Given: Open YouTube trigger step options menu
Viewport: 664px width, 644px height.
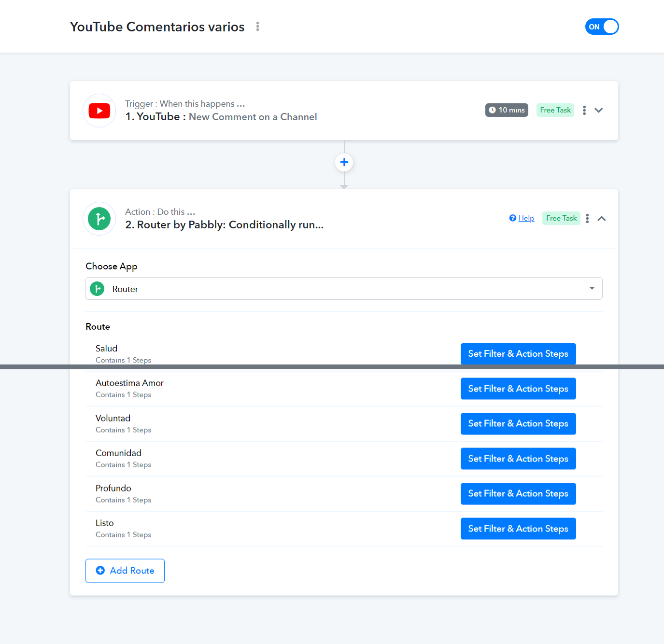Looking at the screenshot, I should [x=584, y=110].
